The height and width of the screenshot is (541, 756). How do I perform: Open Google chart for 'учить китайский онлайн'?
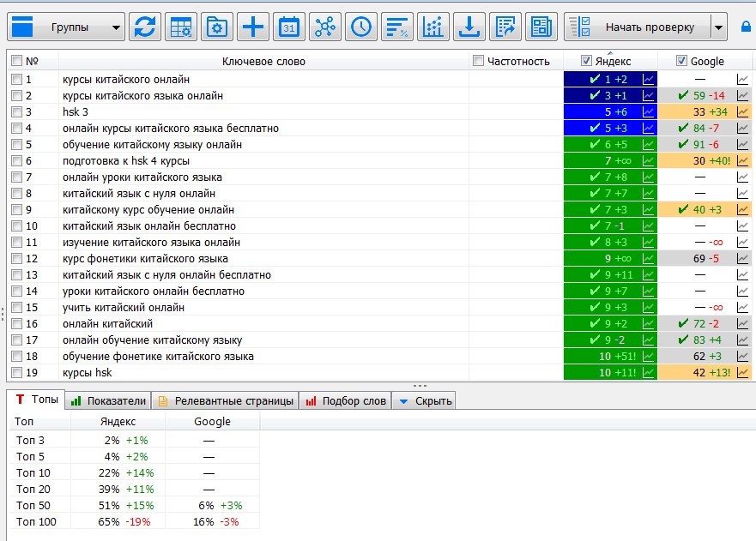tap(742, 307)
